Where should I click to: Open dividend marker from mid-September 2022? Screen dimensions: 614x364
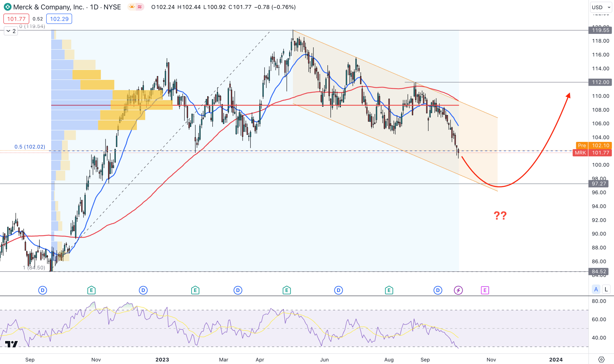43,290
